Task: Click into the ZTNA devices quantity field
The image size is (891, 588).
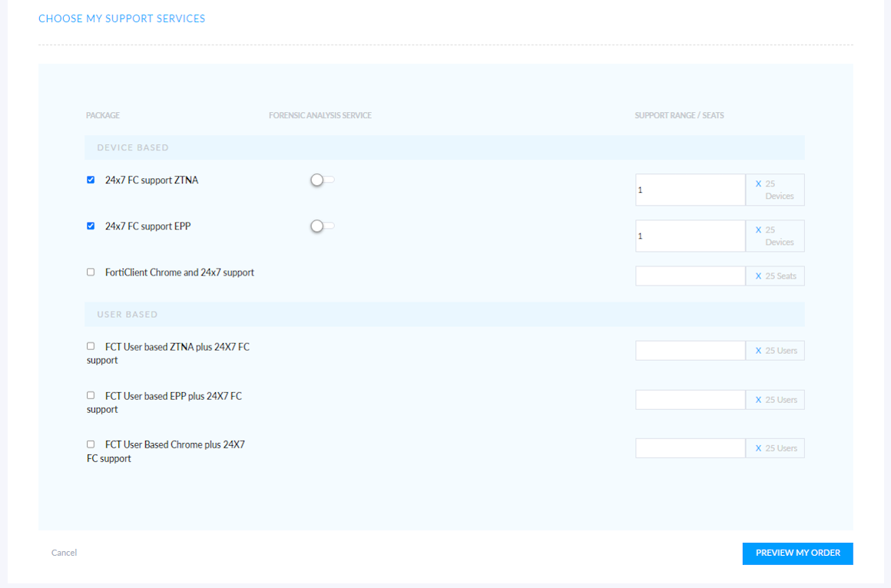Action: click(x=689, y=190)
